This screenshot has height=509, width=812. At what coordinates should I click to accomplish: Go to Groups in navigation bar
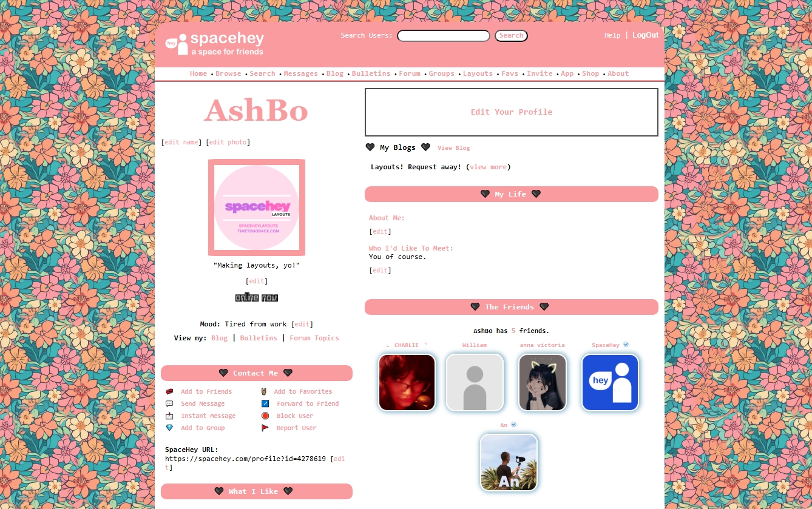[441, 73]
